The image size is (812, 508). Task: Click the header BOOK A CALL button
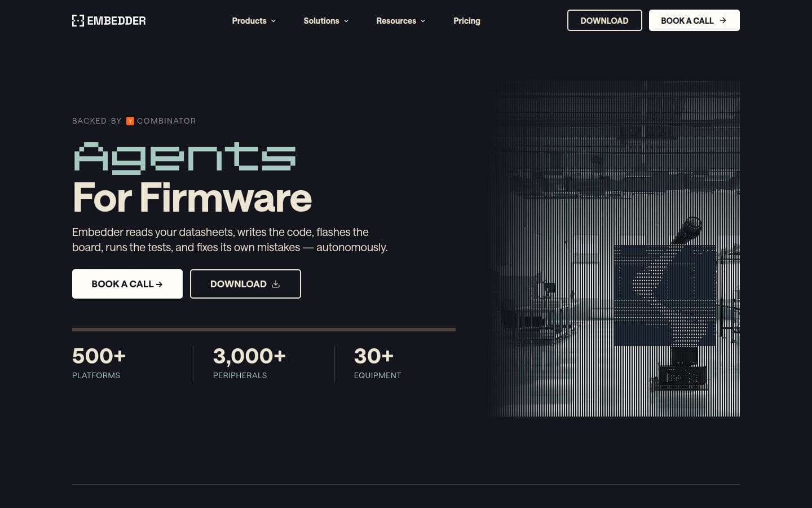pos(694,20)
